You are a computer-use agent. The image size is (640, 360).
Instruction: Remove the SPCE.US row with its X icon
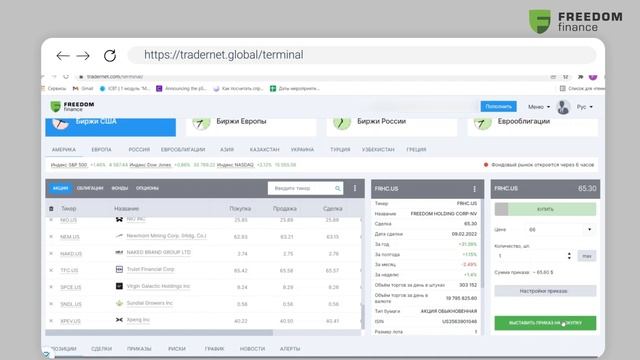pyautogui.click(x=51, y=287)
